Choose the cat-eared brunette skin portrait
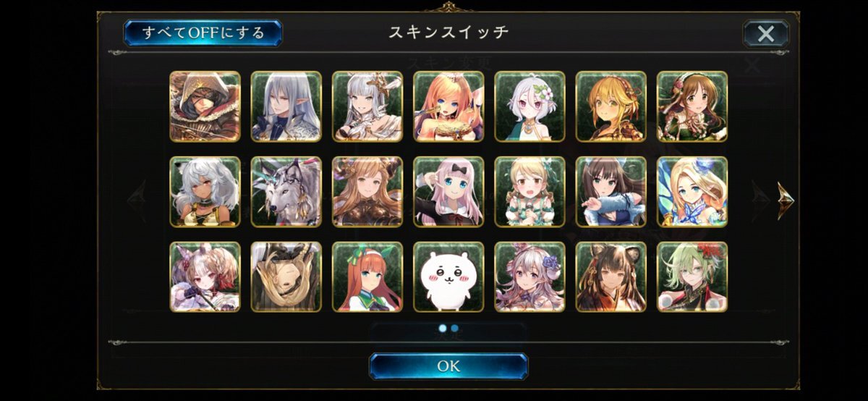 point(611,277)
